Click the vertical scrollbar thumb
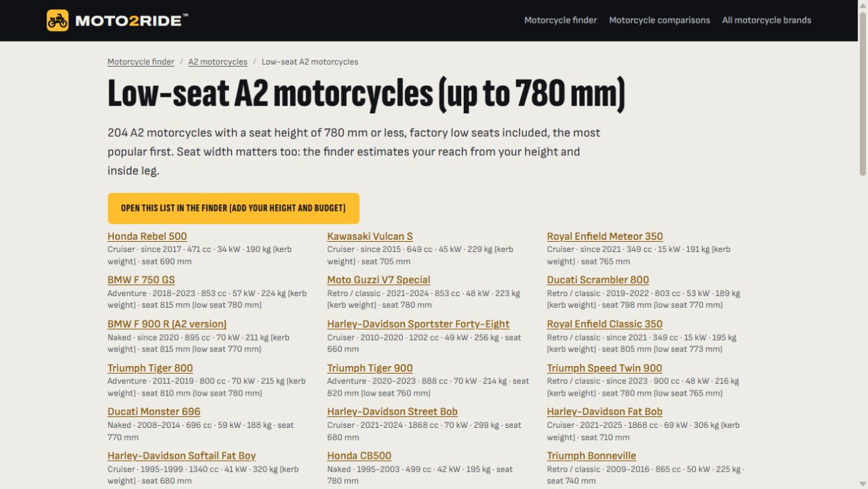868x489 pixels. coord(863,93)
